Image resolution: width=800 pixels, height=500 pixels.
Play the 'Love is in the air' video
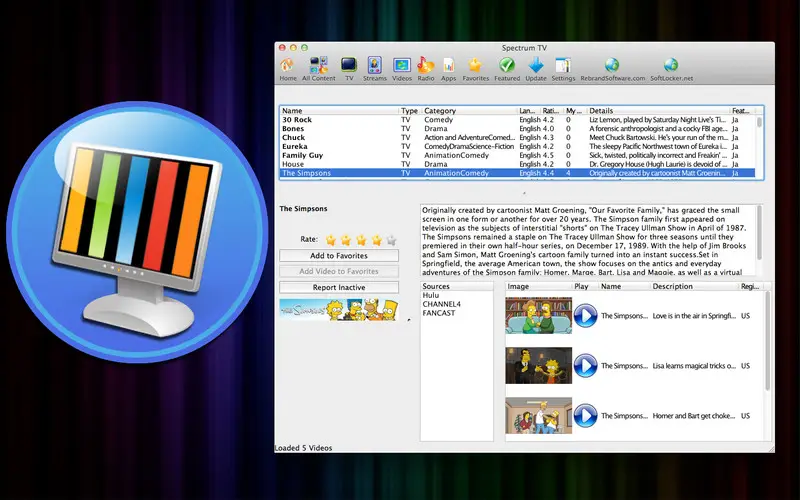pos(585,316)
